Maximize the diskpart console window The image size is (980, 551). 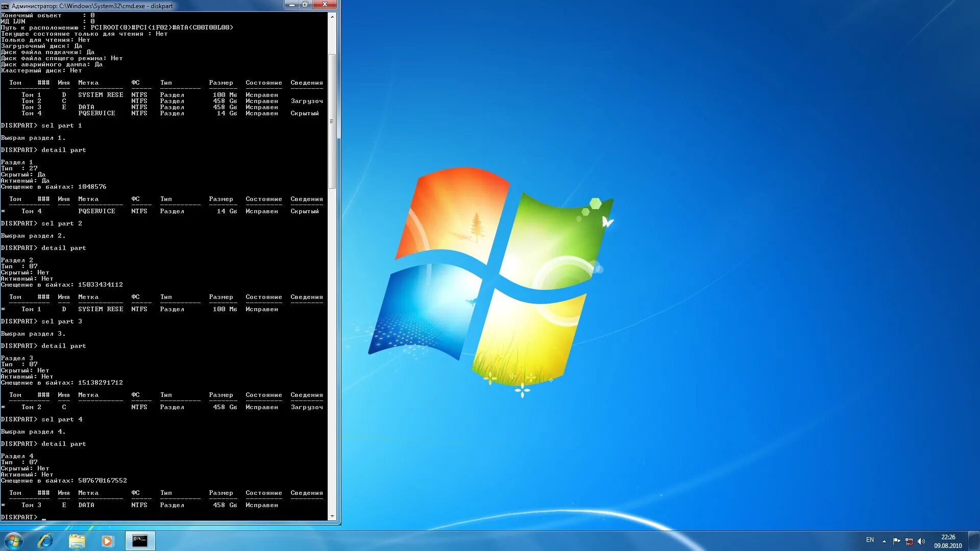[305, 5]
